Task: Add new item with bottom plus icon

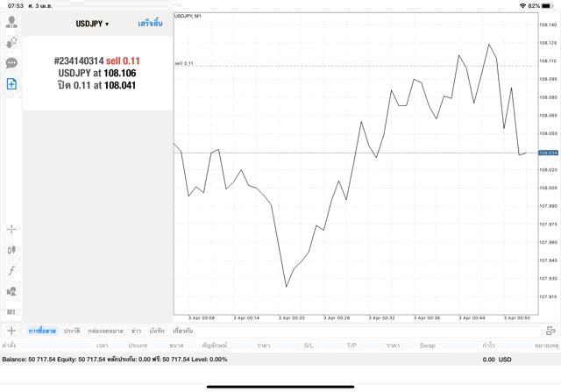Action: point(11,331)
